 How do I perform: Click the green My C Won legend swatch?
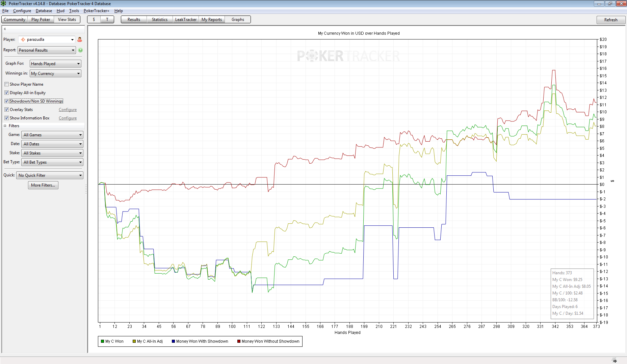point(103,341)
